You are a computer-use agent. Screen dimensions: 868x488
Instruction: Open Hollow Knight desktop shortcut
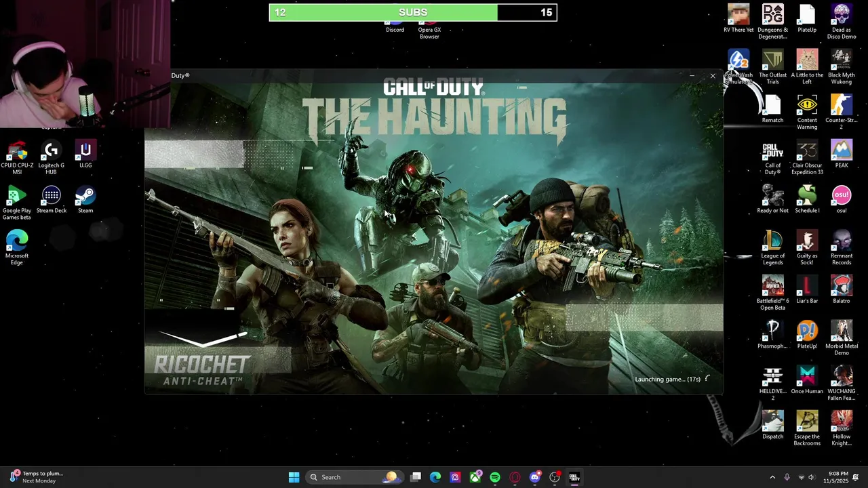(842, 428)
